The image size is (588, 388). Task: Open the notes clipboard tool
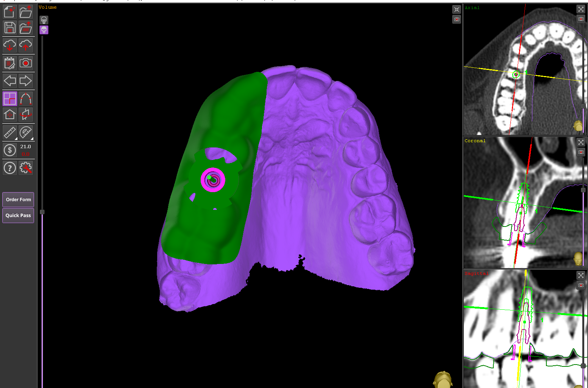click(10, 63)
